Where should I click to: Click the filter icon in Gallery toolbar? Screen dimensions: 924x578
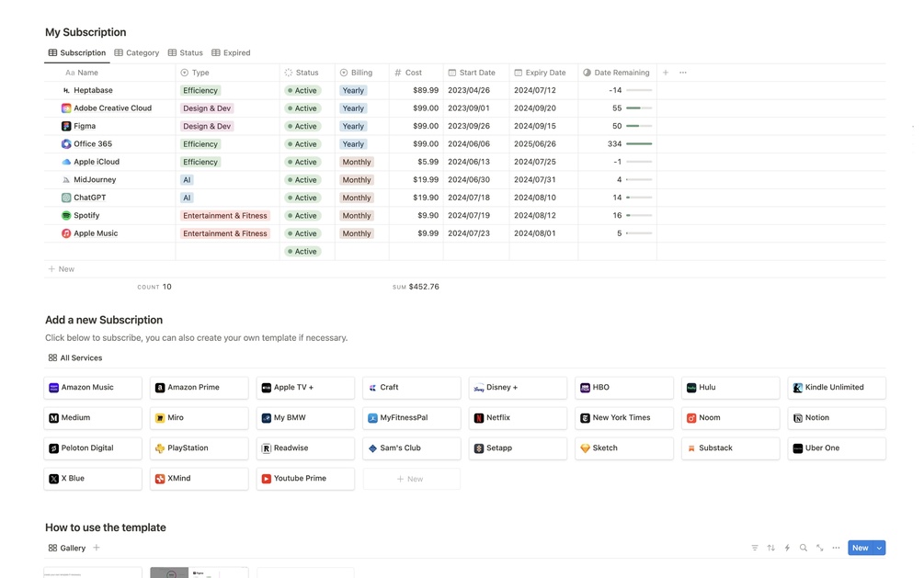(755, 548)
